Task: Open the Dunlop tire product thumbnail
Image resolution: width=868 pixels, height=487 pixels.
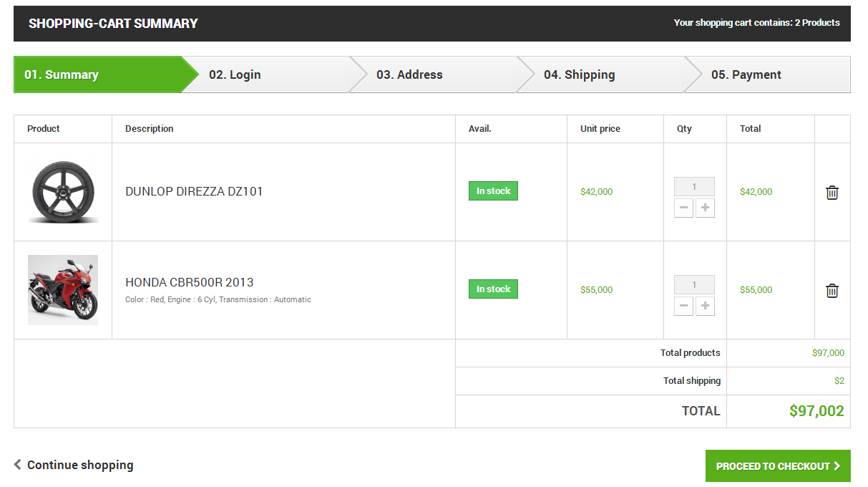Action: pos(63,192)
